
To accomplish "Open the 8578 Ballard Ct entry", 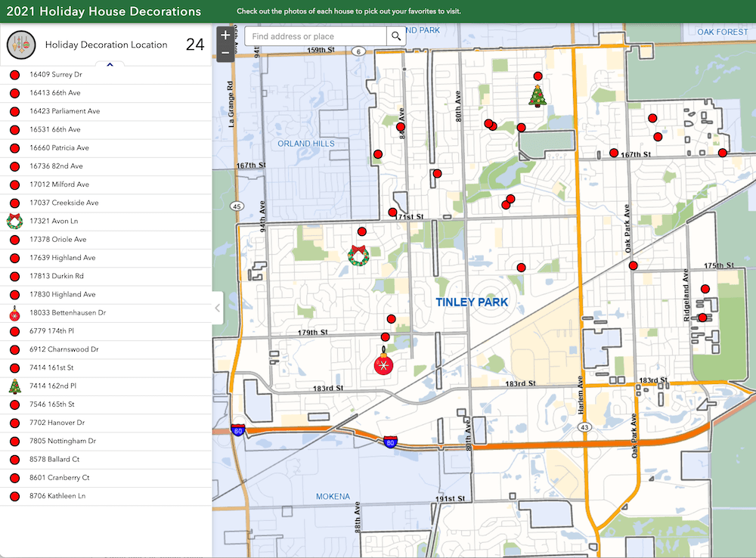I will click(106, 459).
